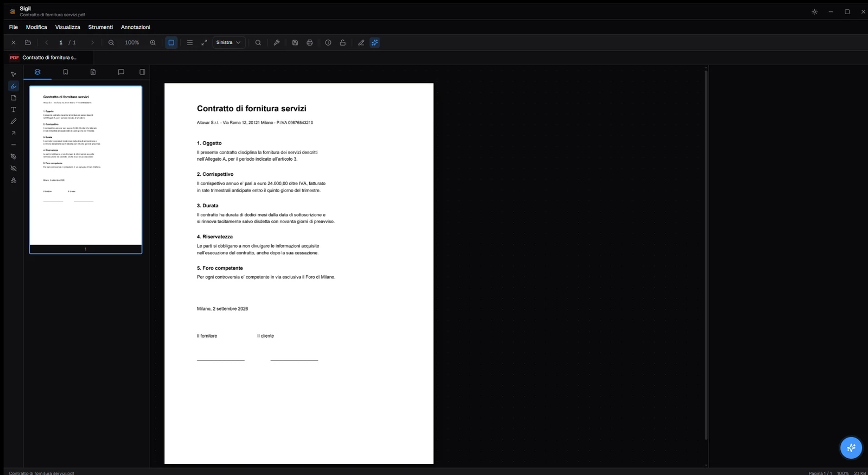This screenshot has width=868, height=475.
Task: Switch to continuous scroll lines icon
Action: pos(190,42)
